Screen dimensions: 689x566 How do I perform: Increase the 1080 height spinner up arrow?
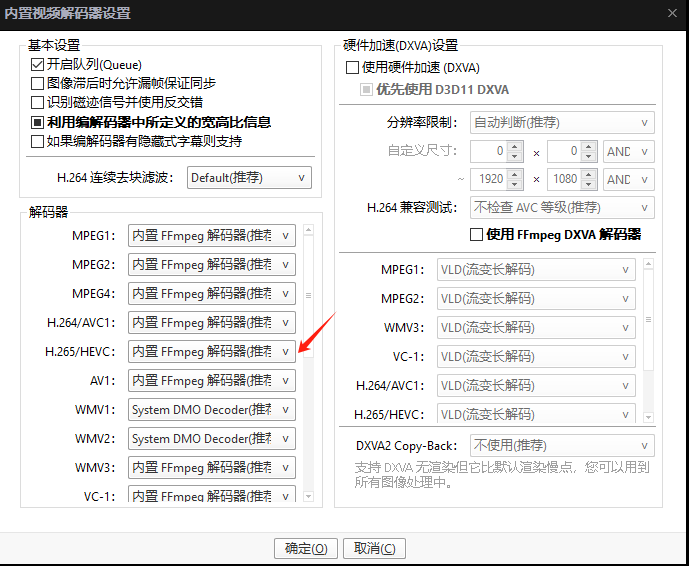pos(588,174)
